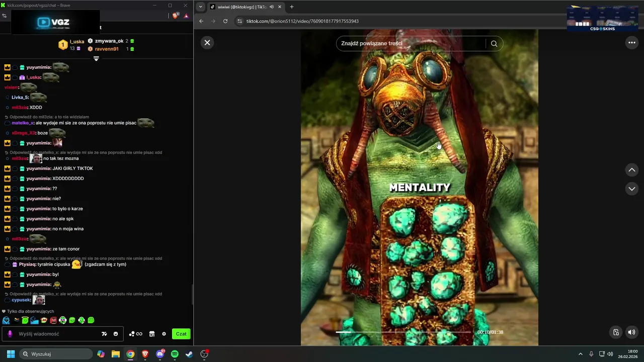Viewport: 644px width, 362px height.
Task: Open Spotify from the taskbar
Action: [x=175, y=354]
